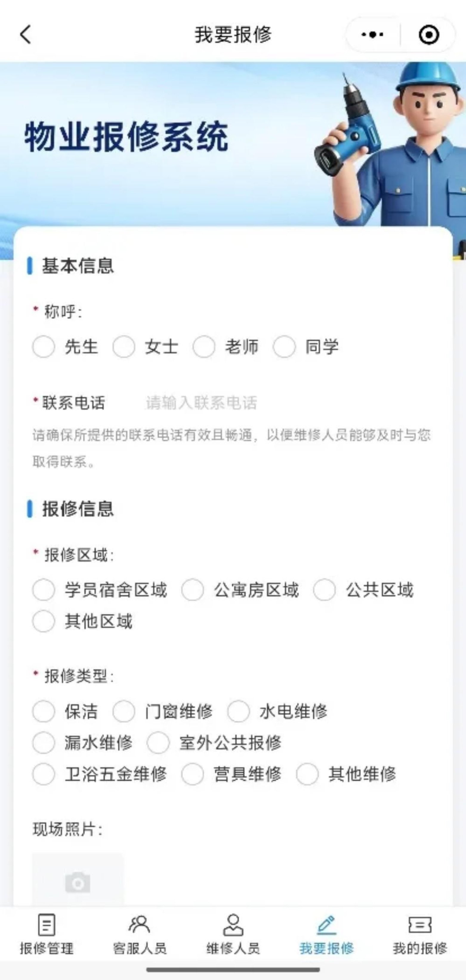This screenshot has width=466, height=980.
Task: Pick 水电维修 repair type
Action: point(238,711)
